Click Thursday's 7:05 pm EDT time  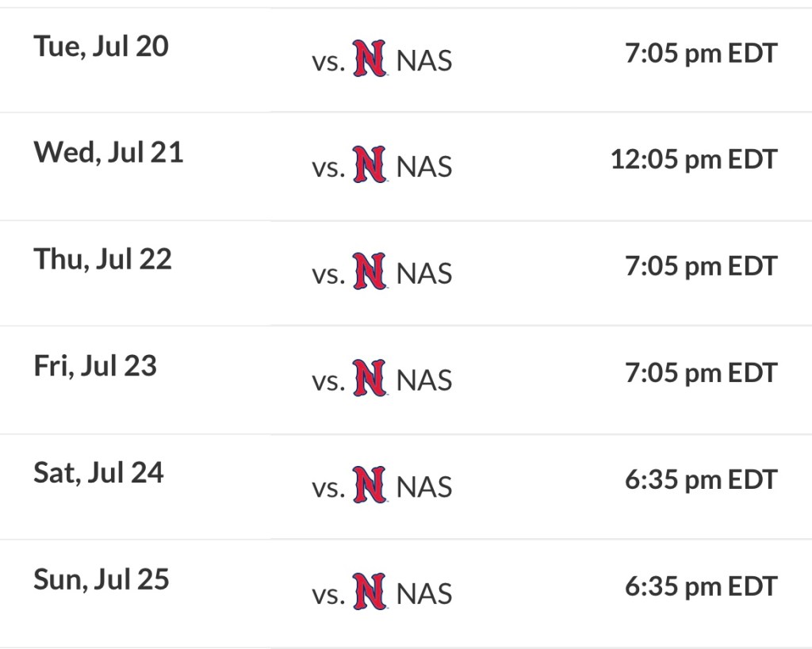click(x=701, y=266)
